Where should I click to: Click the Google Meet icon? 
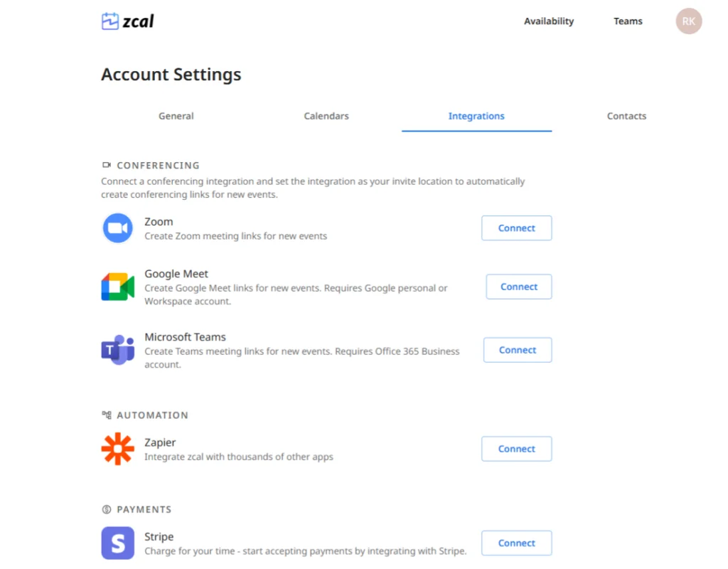tap(117, 287)
